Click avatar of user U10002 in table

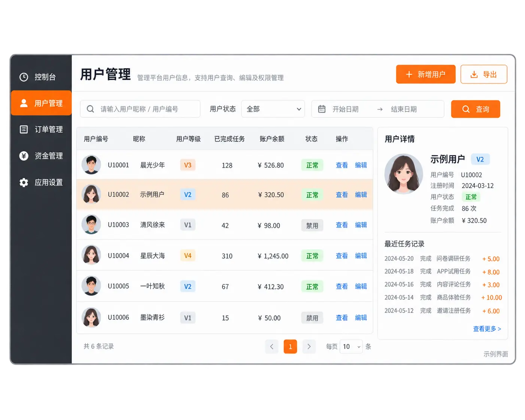click(91, 194)
